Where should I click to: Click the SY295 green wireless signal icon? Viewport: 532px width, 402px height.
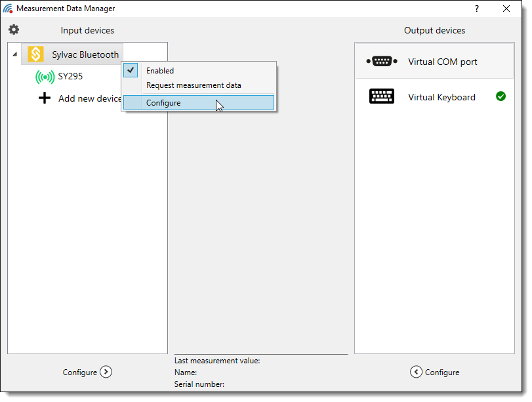click(x=45, y=77)
